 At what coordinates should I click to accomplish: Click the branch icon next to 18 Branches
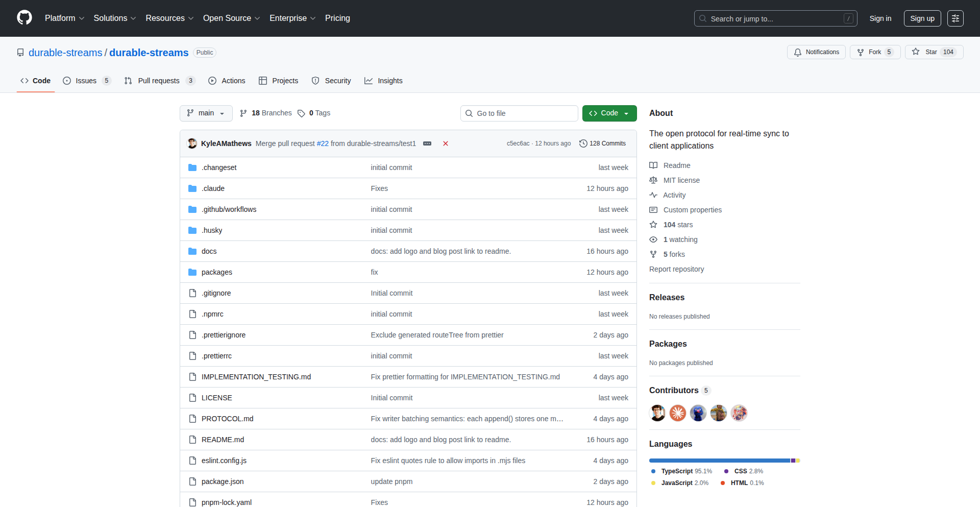[243, 113]
